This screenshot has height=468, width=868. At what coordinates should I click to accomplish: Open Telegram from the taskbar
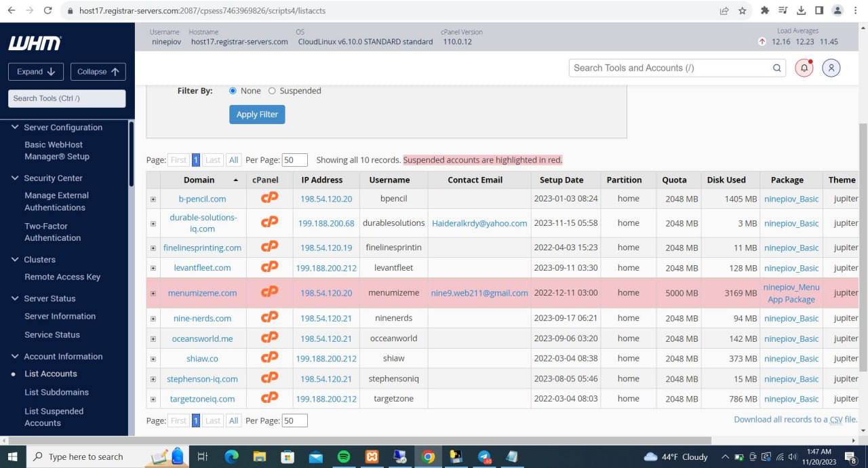click(x=484, y=456)
